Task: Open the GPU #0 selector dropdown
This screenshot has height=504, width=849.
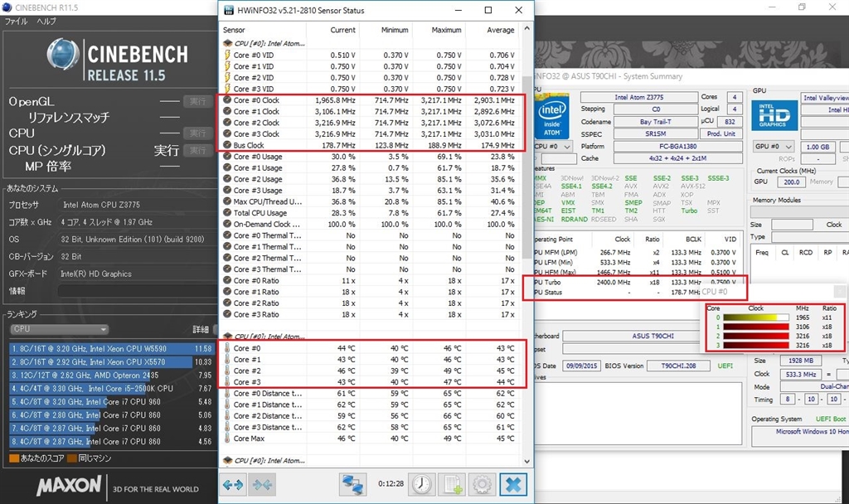Action: [774, 147]
